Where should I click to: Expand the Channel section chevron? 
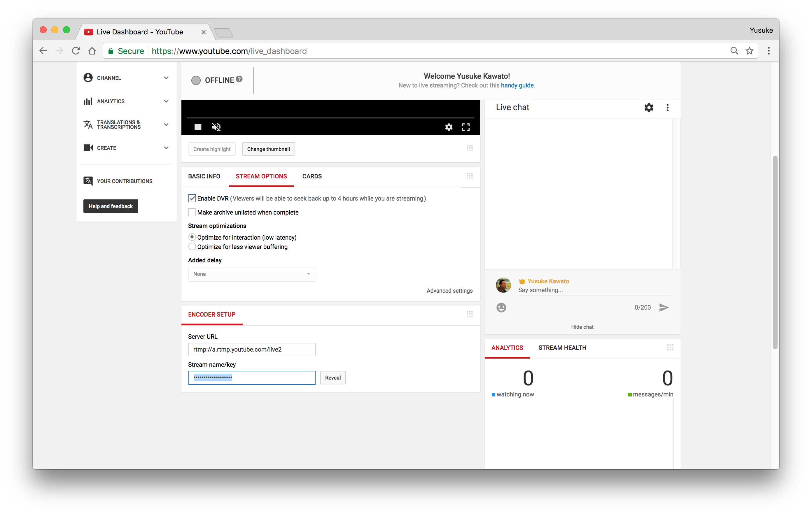click(166, 78)
